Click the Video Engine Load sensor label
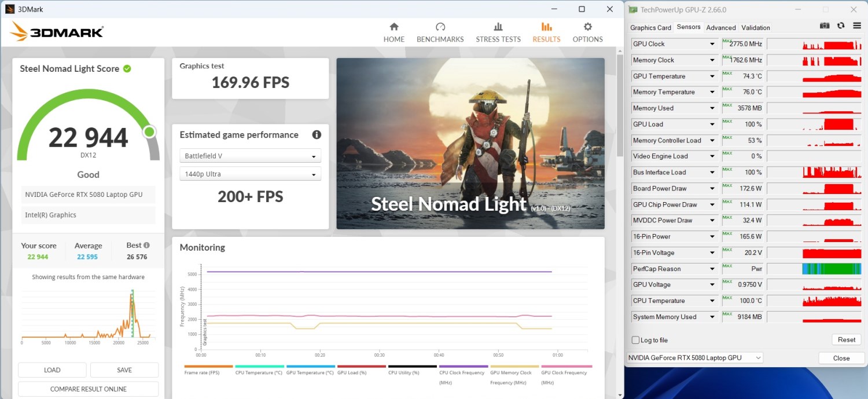 coord(660,156)
